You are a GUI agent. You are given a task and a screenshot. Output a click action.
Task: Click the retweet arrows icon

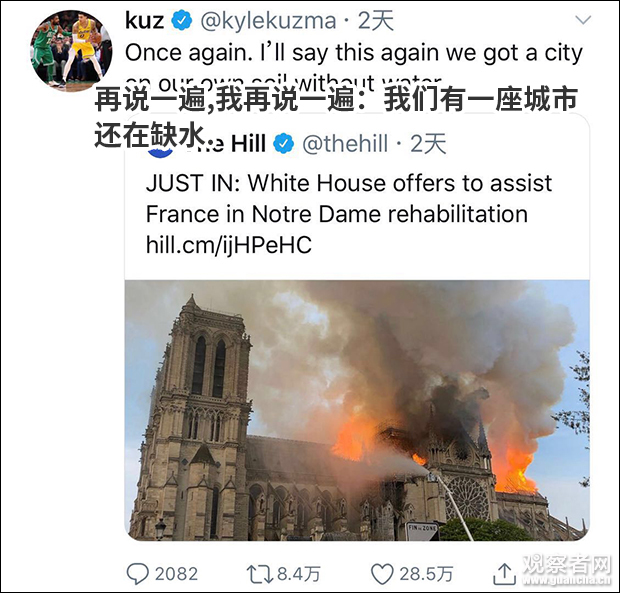259,574
